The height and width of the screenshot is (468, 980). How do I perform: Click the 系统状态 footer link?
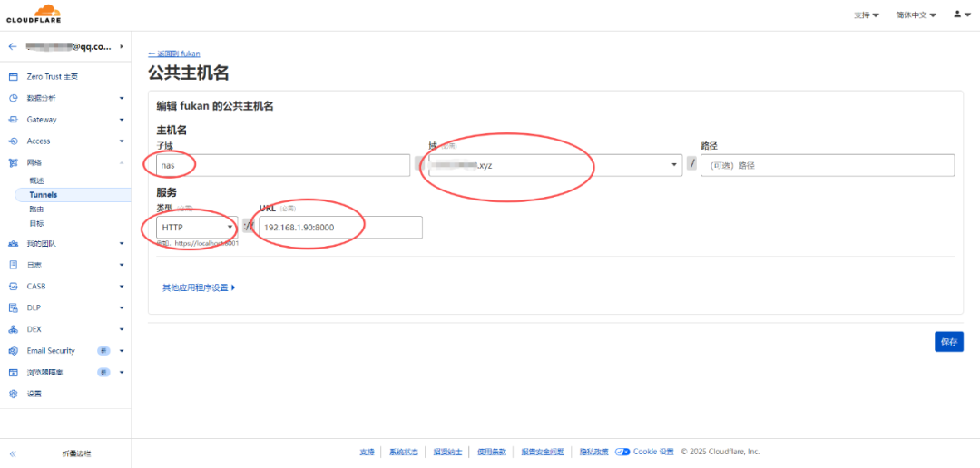[x=403, y=452]
